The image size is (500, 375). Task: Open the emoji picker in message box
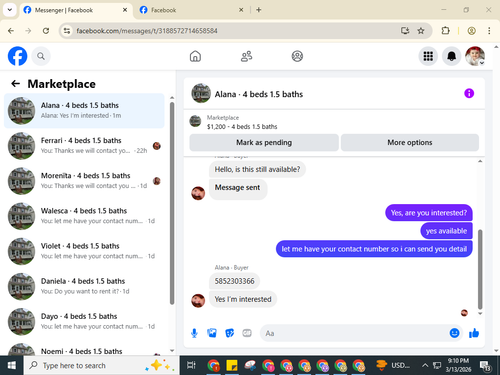pyautogui.click(x=454, y=333)
